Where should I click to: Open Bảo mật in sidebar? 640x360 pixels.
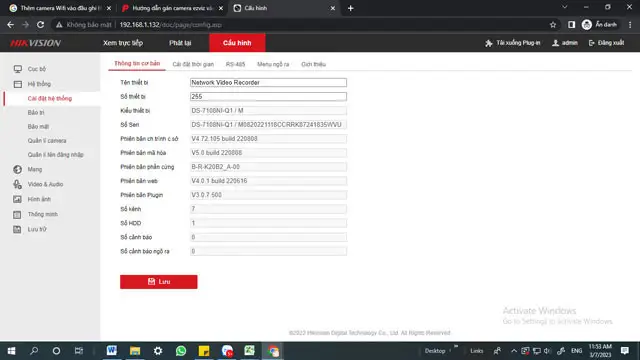click(38, 127)
